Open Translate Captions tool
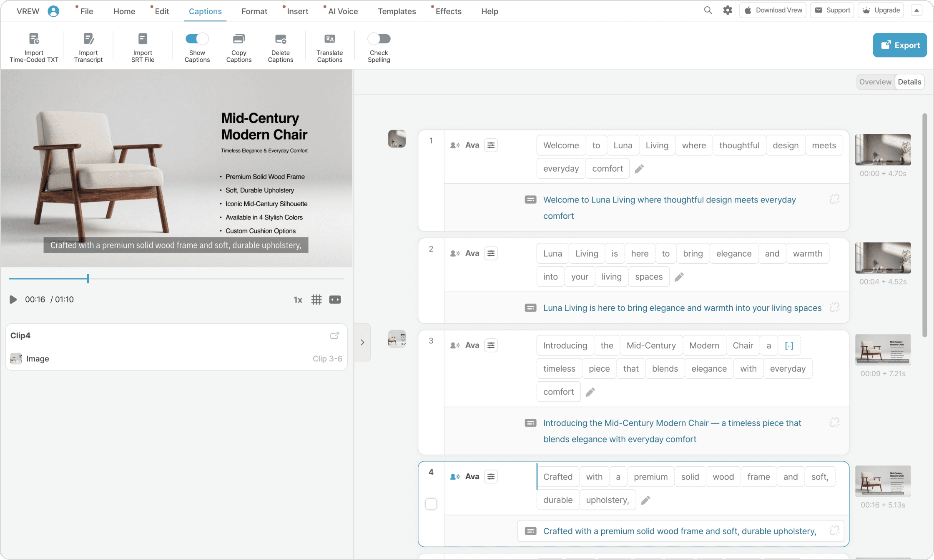934x560 pixels. coord(329,39)
